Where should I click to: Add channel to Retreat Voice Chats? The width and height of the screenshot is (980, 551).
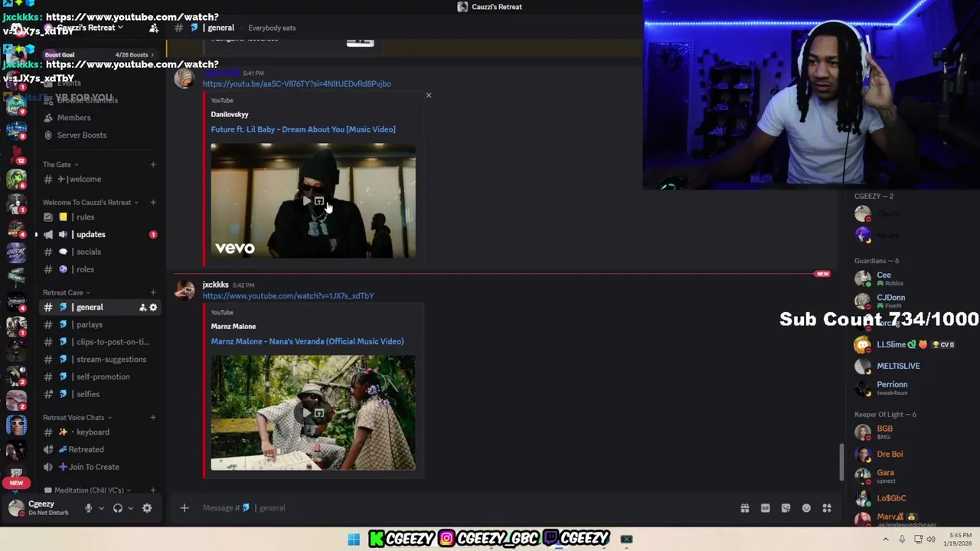coord(152,418)
